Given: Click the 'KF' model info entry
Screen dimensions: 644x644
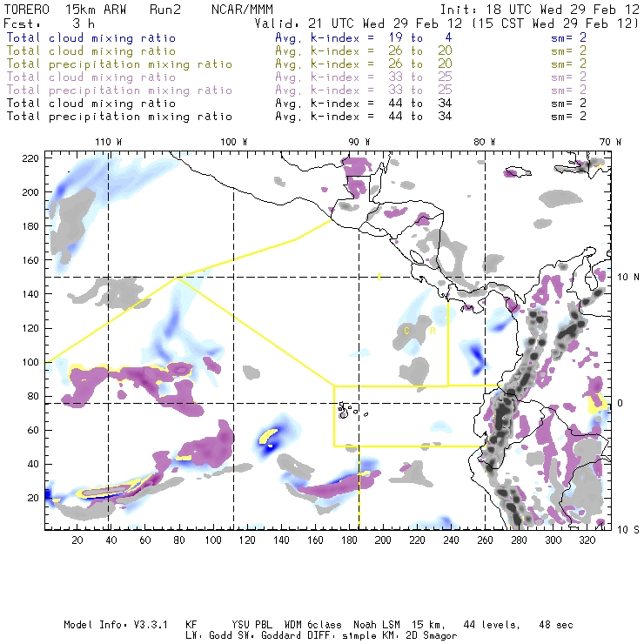Looking at the screenshot, I should point(191,625).
